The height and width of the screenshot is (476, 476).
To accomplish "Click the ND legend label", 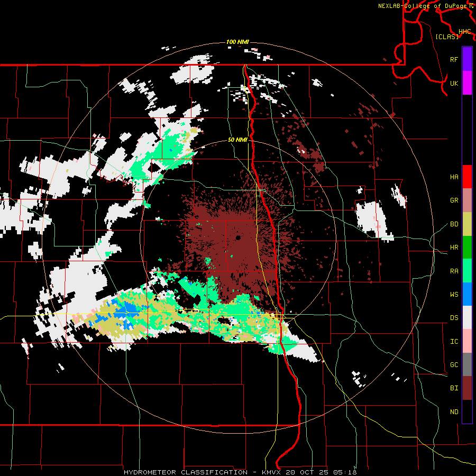I will tap(454, 412).
